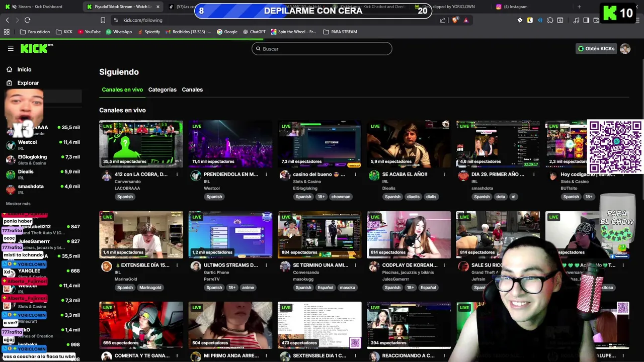Click Westcol channel avatar under second stream
The image size is (644, 362).
196,175
